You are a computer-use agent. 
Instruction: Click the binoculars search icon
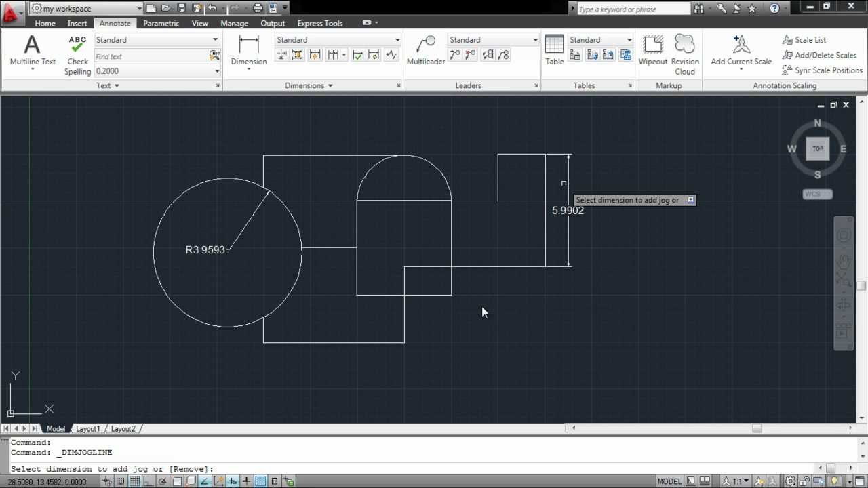698,9
